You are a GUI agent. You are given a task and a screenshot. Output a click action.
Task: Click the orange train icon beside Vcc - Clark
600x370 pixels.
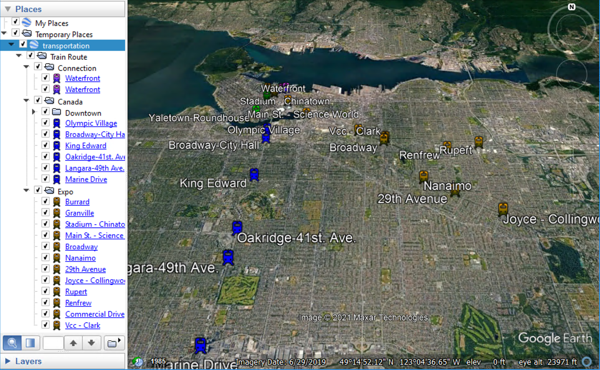tap(57, 325)
